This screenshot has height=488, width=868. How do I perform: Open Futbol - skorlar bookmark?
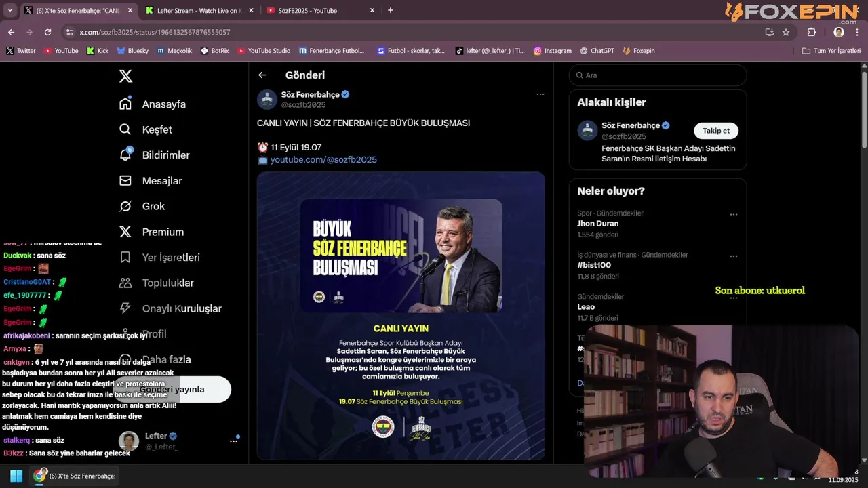pyautogui.click(x=410, y=51)
